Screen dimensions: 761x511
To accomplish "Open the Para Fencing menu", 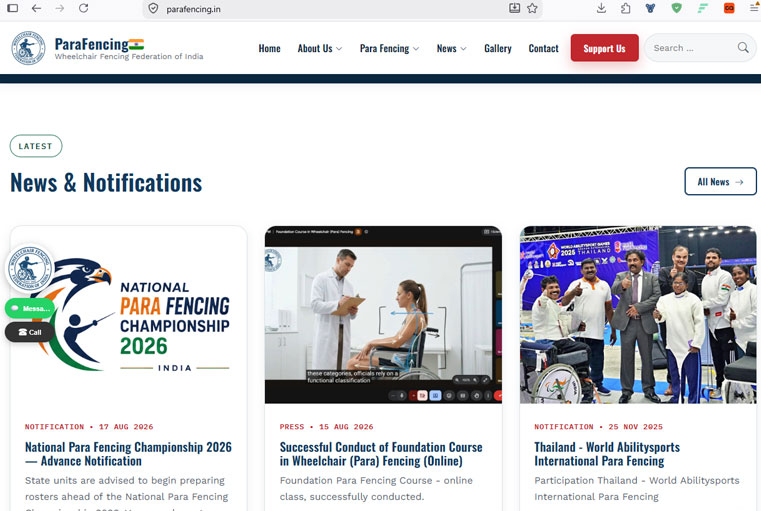I will (384, 49).
